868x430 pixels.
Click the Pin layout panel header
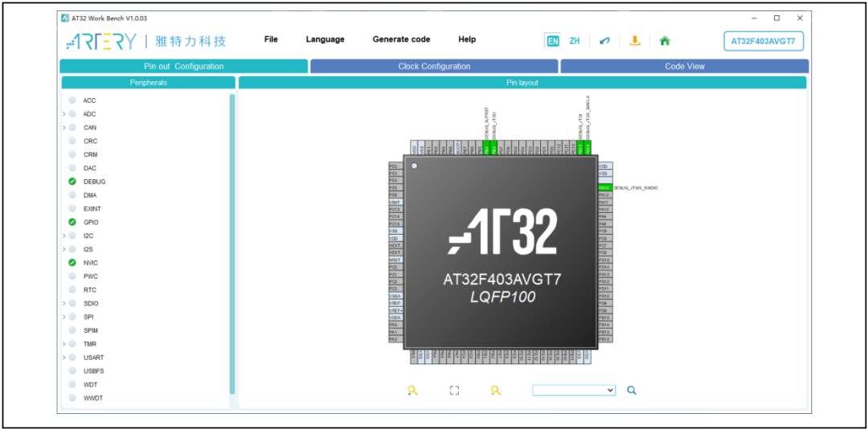pyautogui.click(x=522, y=83)
